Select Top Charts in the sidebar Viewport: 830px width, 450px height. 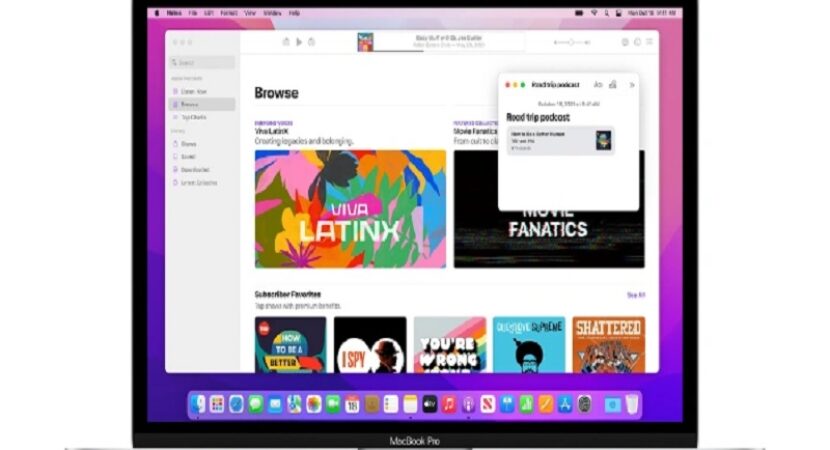[202, 117]
